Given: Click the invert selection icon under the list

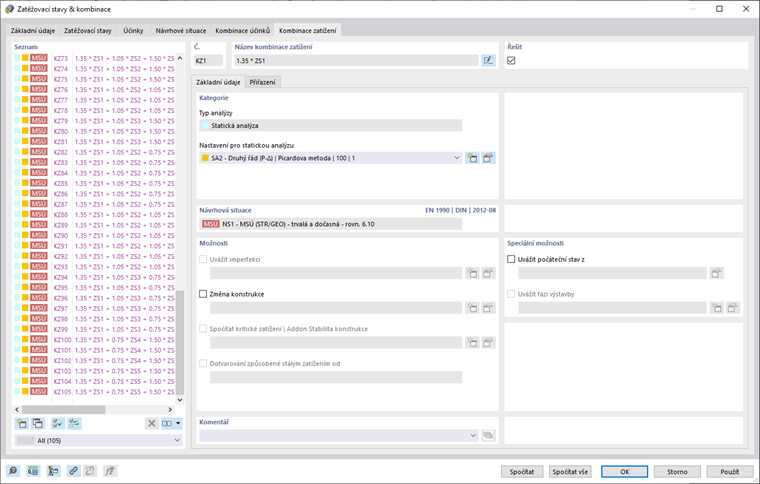Looking at the screenshot, I should 74,423.
